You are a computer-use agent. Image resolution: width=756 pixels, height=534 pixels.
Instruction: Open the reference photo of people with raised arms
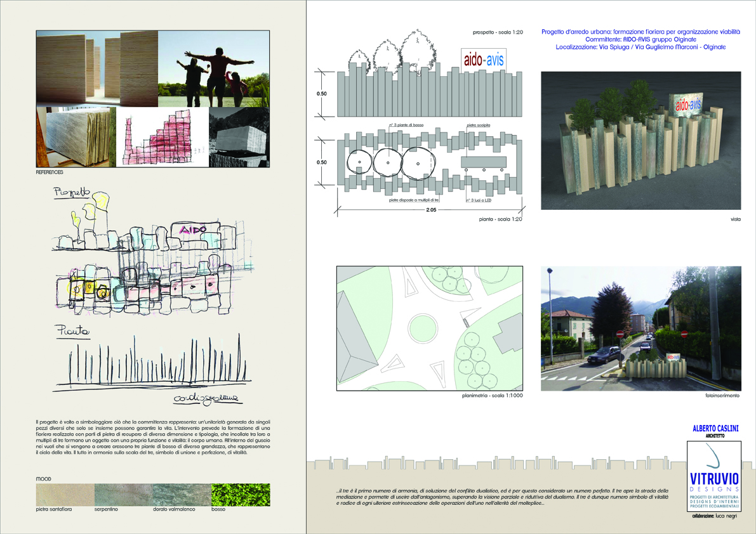213,69
